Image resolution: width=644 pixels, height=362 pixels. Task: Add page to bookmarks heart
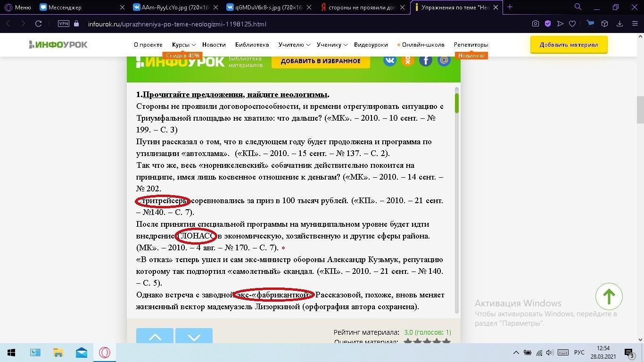click(572, 24)
